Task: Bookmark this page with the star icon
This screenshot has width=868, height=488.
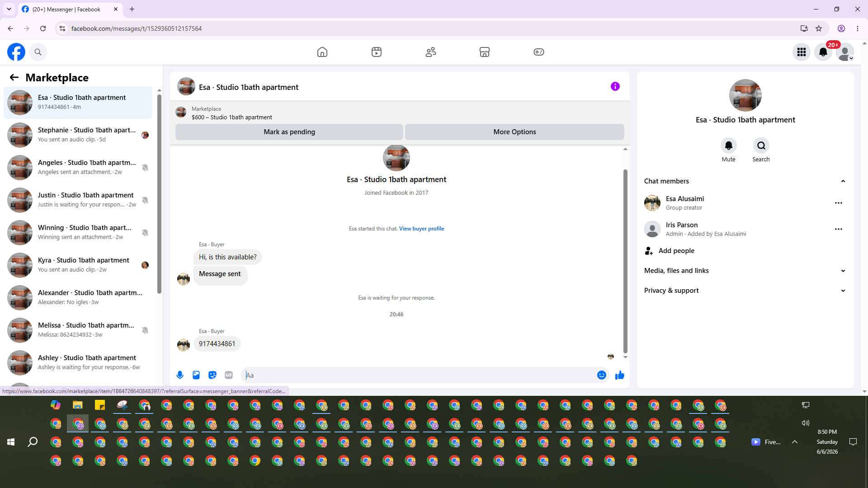Action: click(x=819, y=28)
